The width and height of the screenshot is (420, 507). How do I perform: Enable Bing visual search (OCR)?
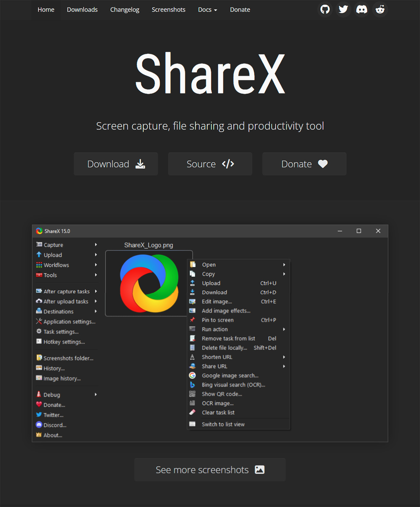233,384
